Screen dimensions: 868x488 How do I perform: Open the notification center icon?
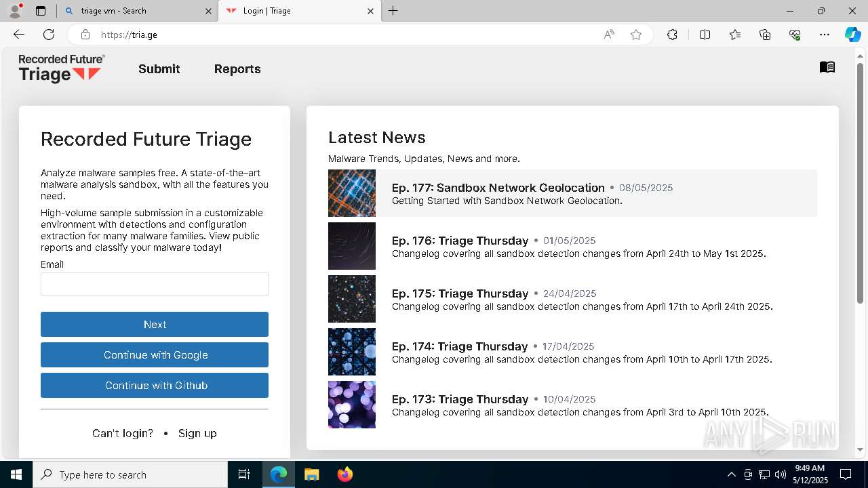pos(846,474)
